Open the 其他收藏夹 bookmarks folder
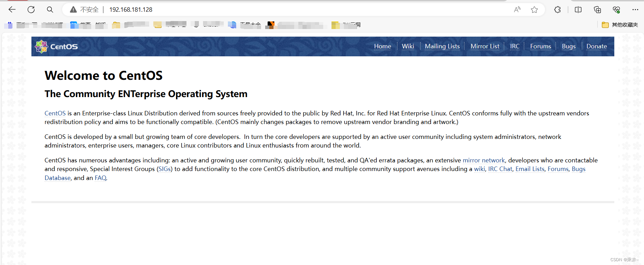This screenshot has height=265, width=644. (620, 25)
